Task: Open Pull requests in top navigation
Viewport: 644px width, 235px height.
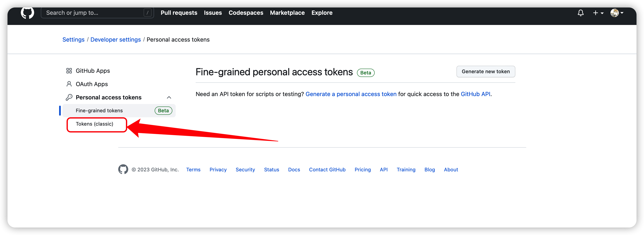Action: point(179,13)
